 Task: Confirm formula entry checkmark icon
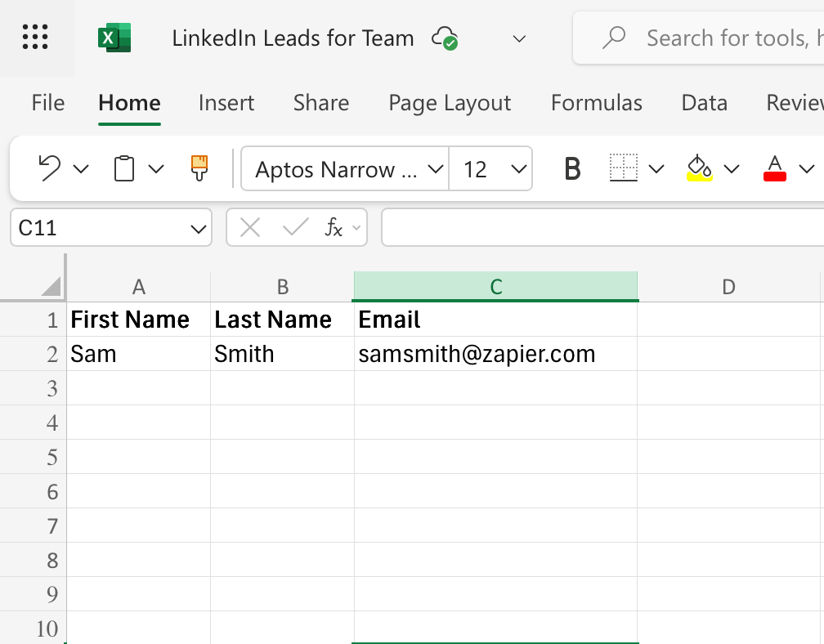pyautogui.click(x=295, y=227)
